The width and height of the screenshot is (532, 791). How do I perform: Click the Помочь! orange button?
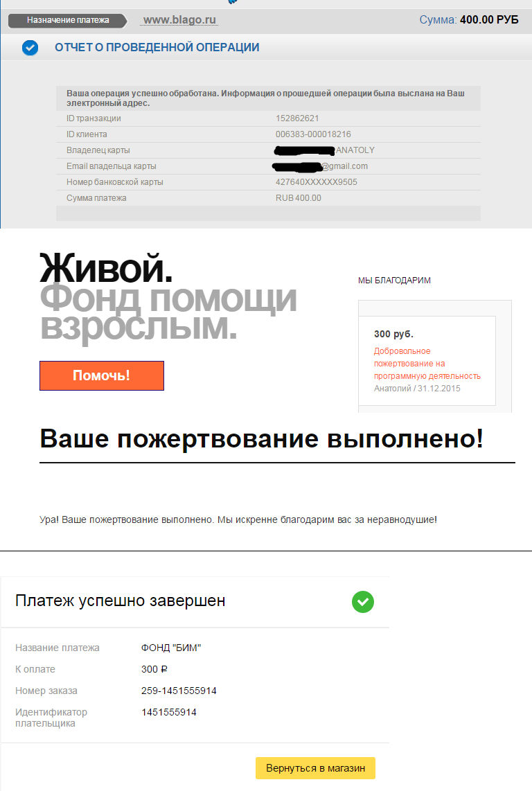click(102, 376)
